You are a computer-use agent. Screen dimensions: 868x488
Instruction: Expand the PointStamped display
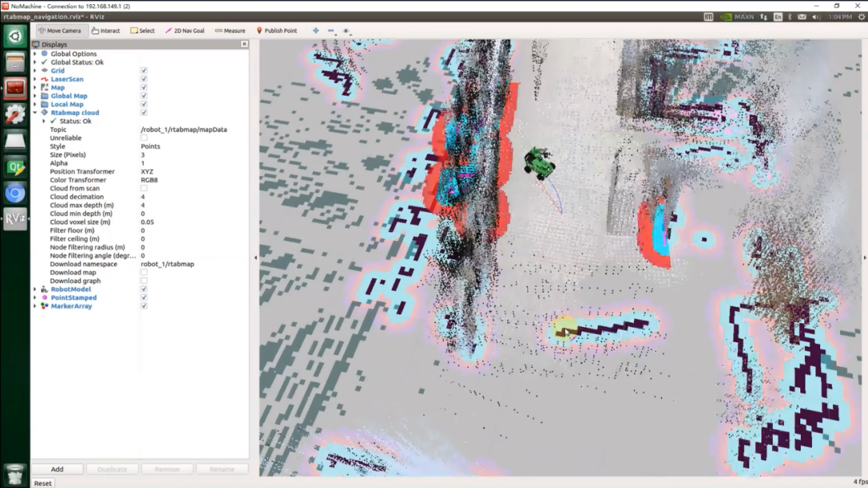pos(35,298)
